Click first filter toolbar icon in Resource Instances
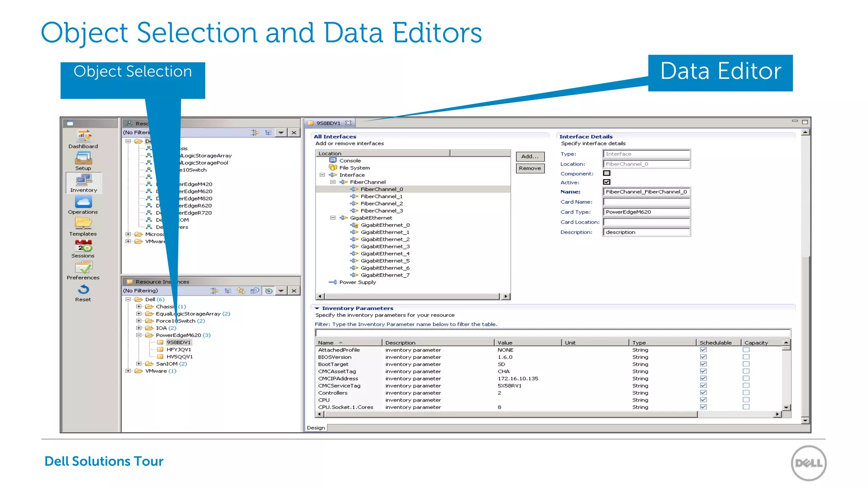 (x=214, y=291)
